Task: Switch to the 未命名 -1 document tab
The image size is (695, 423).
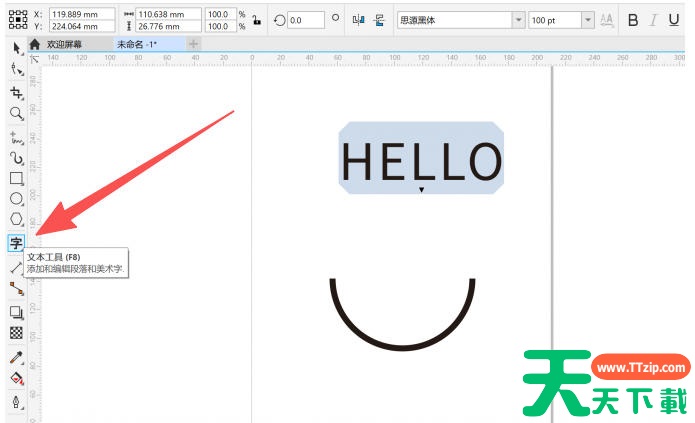Action: 137,44
